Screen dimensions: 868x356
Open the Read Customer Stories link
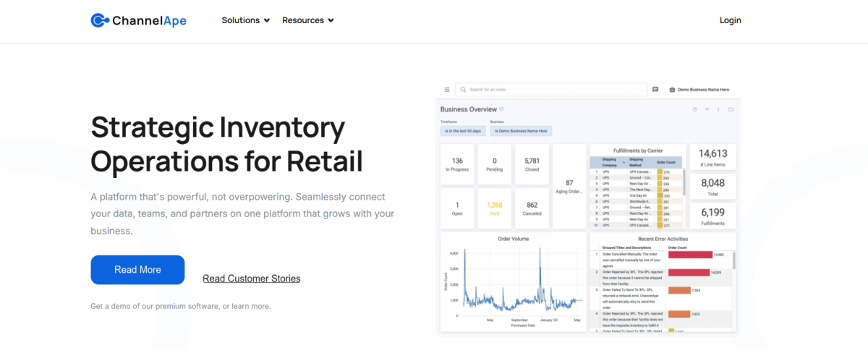tap(251, 279)
